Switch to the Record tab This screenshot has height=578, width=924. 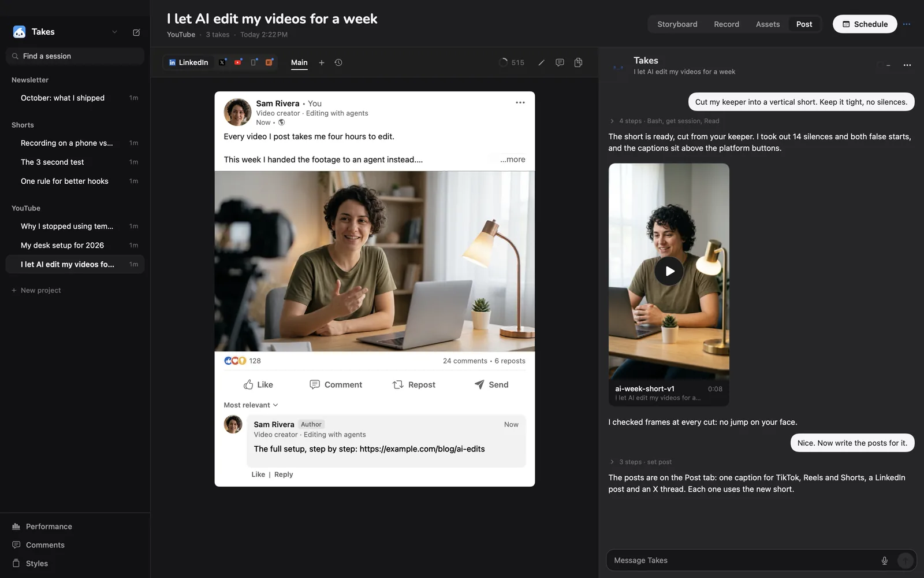[726, 24]
